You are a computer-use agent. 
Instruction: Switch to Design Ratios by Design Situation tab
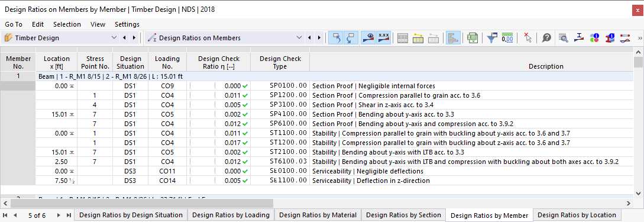coord(131,214)
